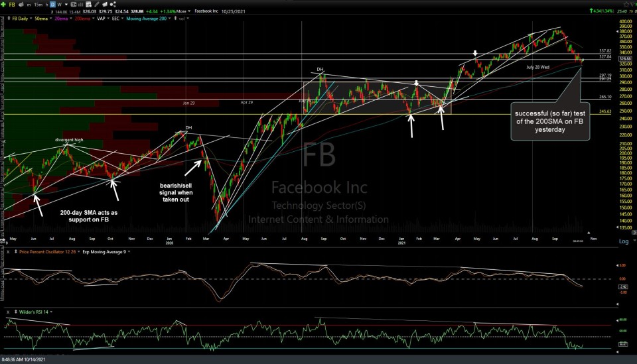Click the 265.10 horizontal line label
The image size is (637, 364).
[x=605, y=97]
